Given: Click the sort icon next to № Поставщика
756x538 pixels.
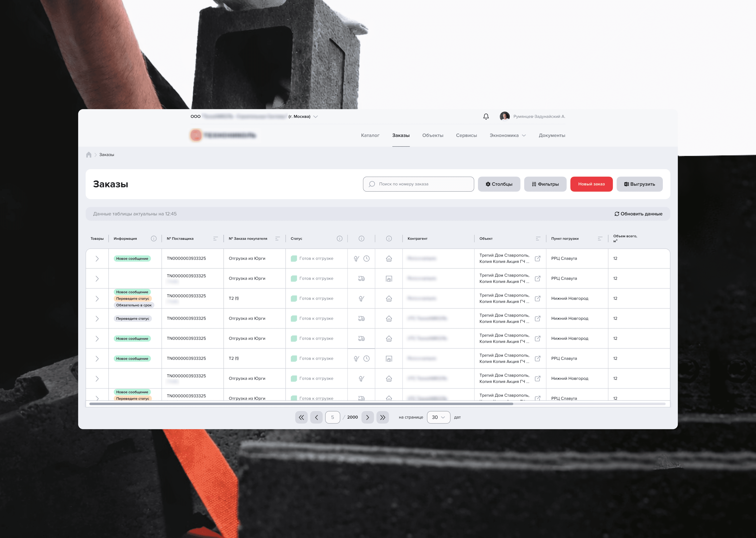Looking at the screenshot, I should 215,239.
